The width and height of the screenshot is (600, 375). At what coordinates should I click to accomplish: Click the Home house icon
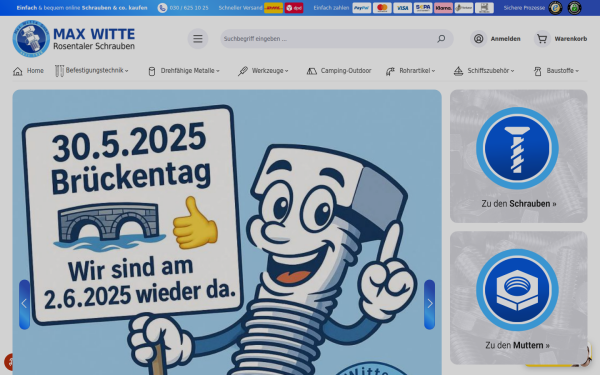coord(18,71)
